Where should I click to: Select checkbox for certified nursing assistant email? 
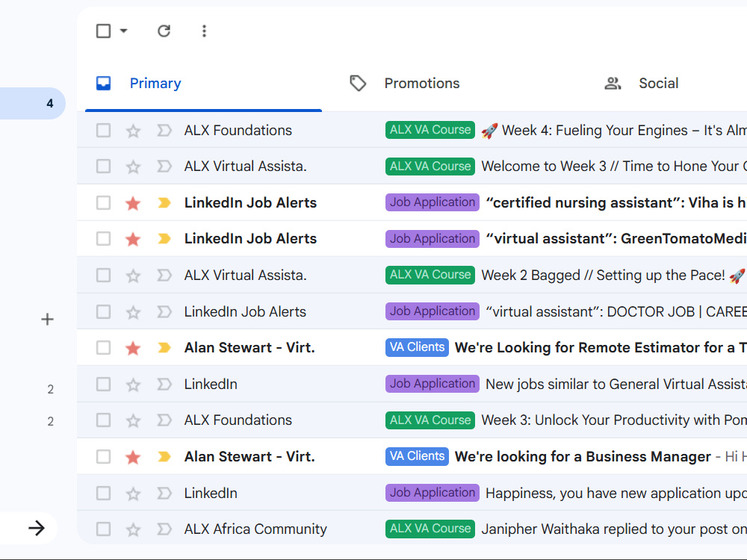103,202
